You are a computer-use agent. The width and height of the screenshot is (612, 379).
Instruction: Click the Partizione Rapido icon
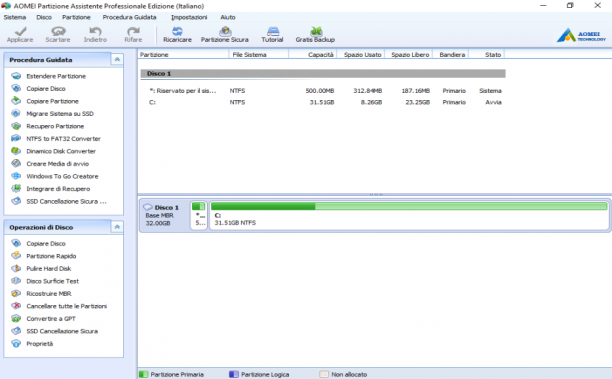coord(16,256)
